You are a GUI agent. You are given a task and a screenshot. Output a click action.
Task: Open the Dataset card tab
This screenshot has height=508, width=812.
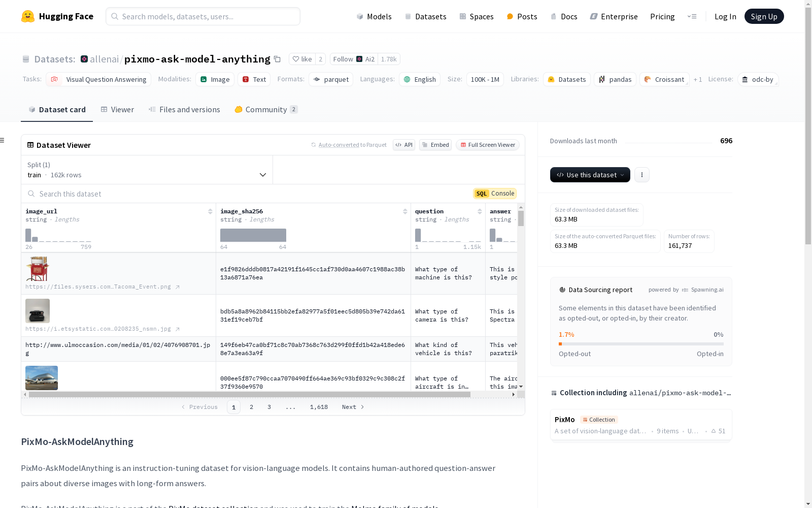coord(57,110)
